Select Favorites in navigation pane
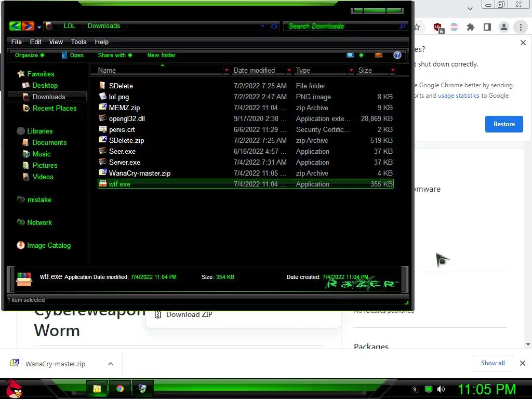Screen dimensions: 532x399 click(x=36, y=74)
